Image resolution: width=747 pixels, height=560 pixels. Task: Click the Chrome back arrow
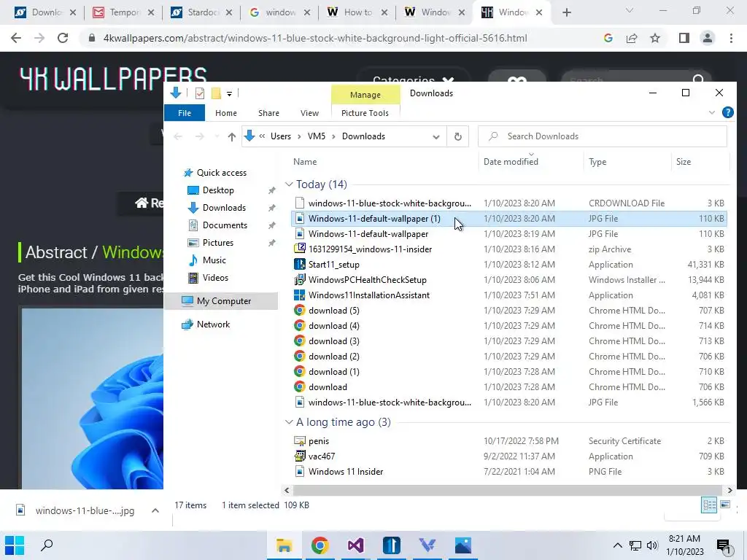coord(16,38)
